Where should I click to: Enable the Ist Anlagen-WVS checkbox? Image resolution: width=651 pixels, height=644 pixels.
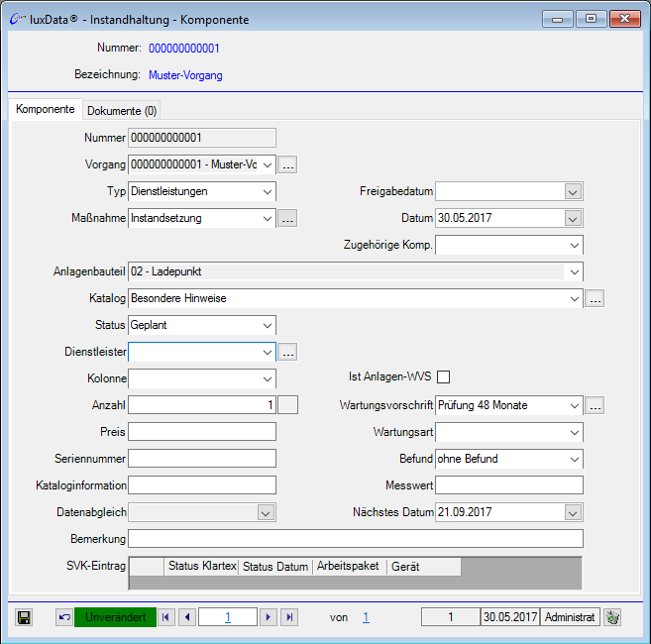444,376
